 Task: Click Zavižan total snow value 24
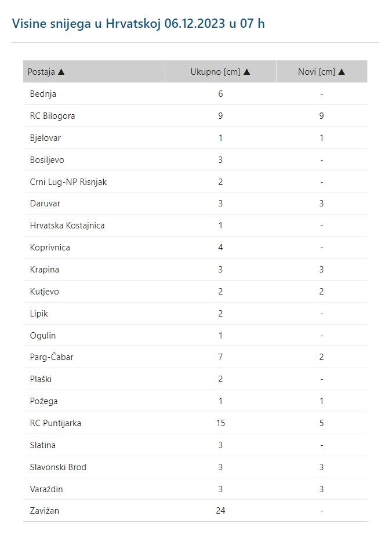click(x=220, y=511)
